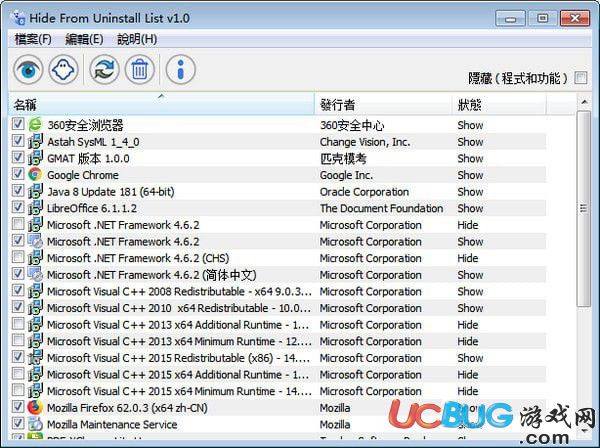Viewport: 600px width, 448px height.
Task: Select the Mozilla Maintenance Service name
Action: coord(112,424)
